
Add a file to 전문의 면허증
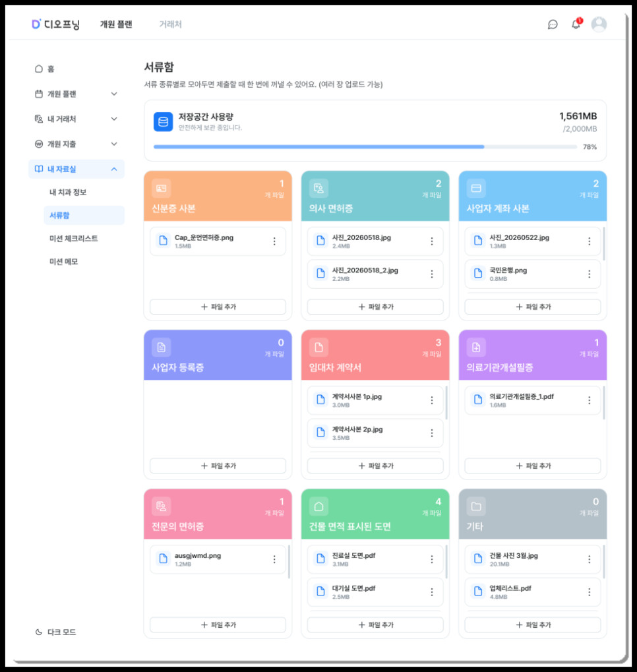[218, 625]
